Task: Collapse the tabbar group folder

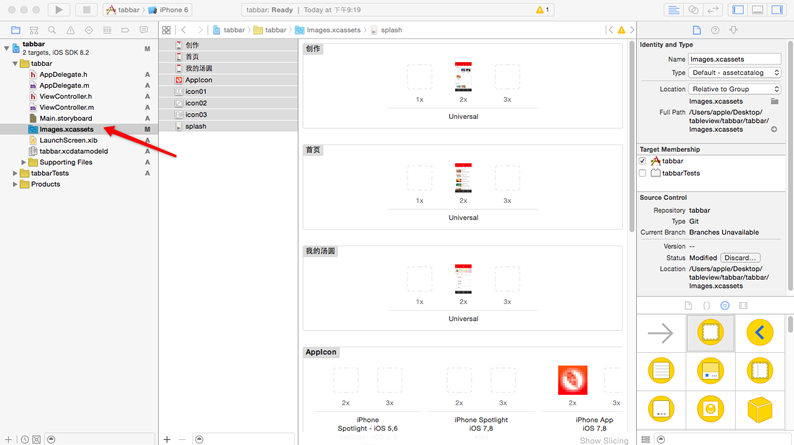Action: point(15,64)
